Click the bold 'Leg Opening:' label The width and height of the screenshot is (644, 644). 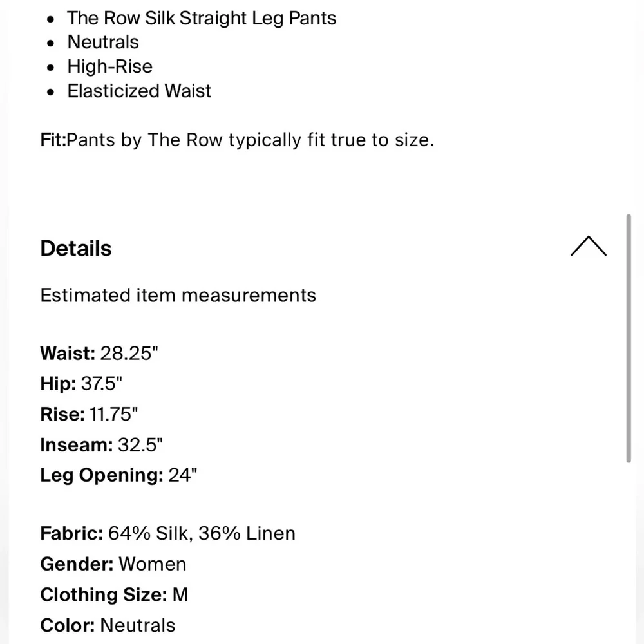(102, 476)
